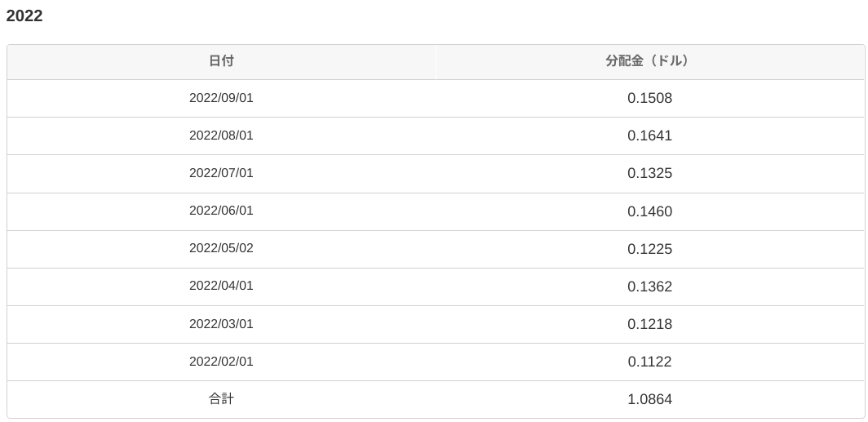Select the 0.1218 dividend value
Screen dimensions: 868x422
click(x=649, y=324)
